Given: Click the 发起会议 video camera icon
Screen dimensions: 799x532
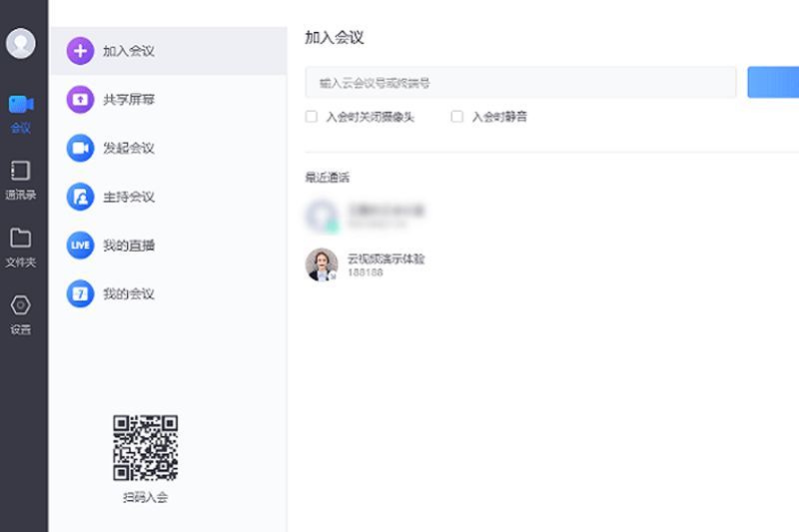Looking at the screenshot, I should [80, 148].
